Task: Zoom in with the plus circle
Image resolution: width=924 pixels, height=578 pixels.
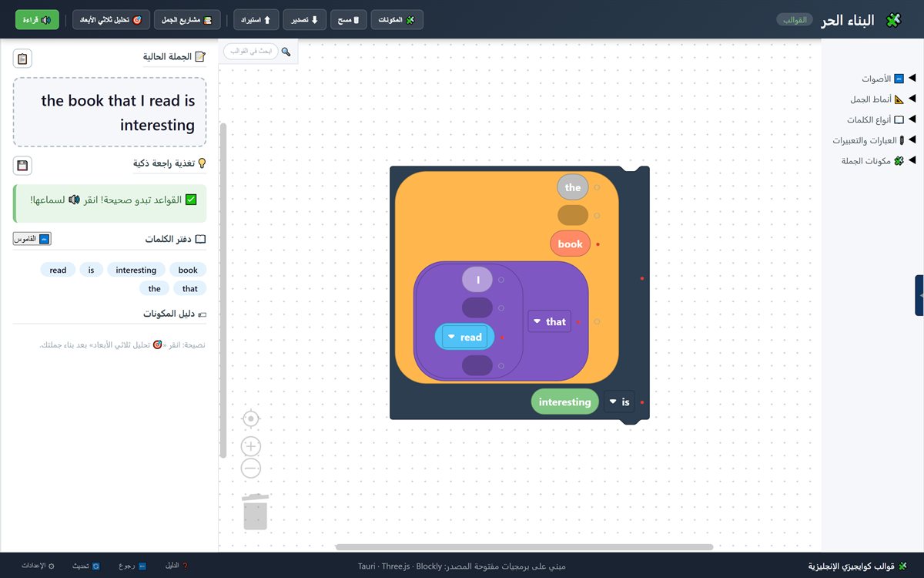Action: click(251, 446)
